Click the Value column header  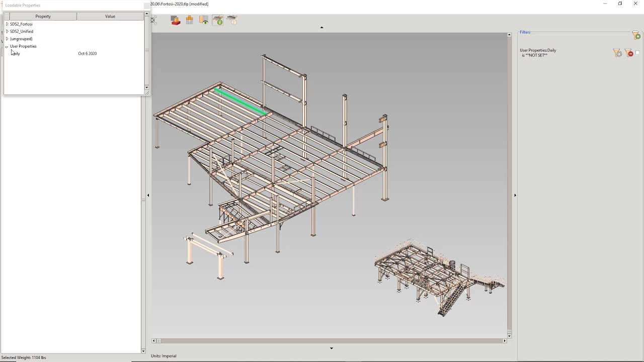click(x=110, y=17)
